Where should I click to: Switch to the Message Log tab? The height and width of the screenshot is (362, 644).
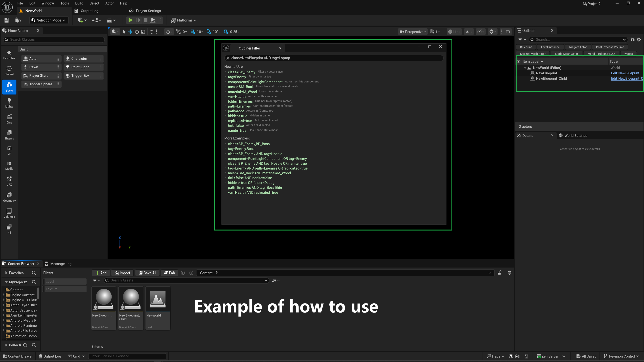pyautogui.click(x=58, y=264)
